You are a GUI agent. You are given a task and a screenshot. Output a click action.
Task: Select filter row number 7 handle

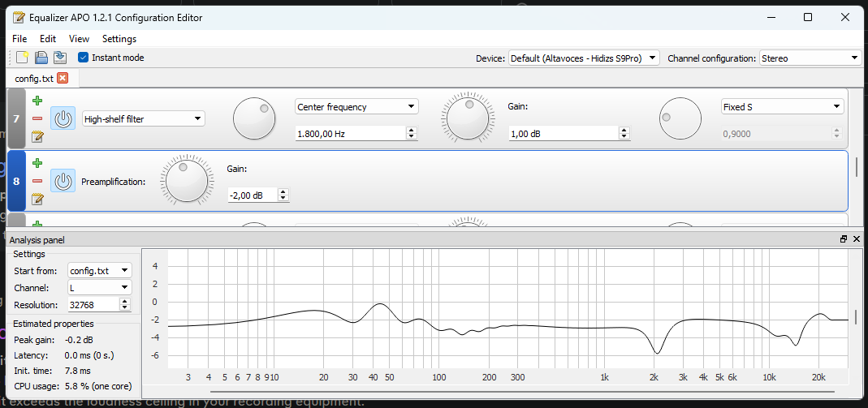click(x=16, y=118)
